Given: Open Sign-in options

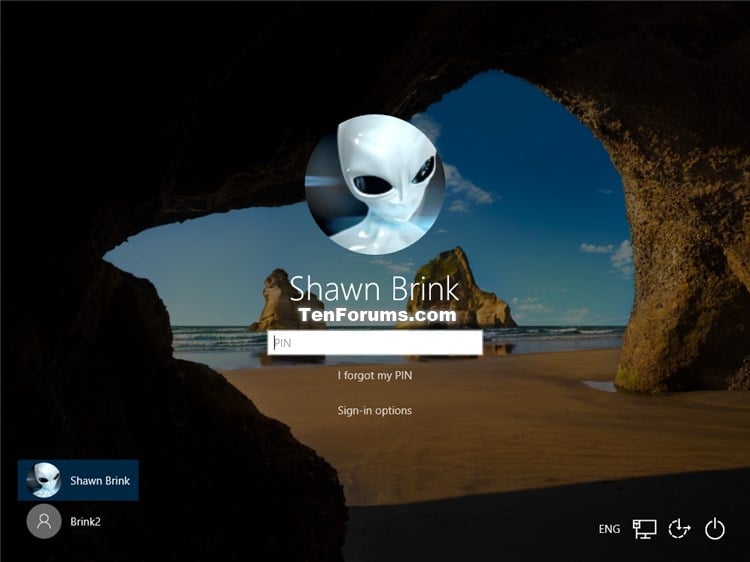Looking at the screenshot, I should (375, 410).
